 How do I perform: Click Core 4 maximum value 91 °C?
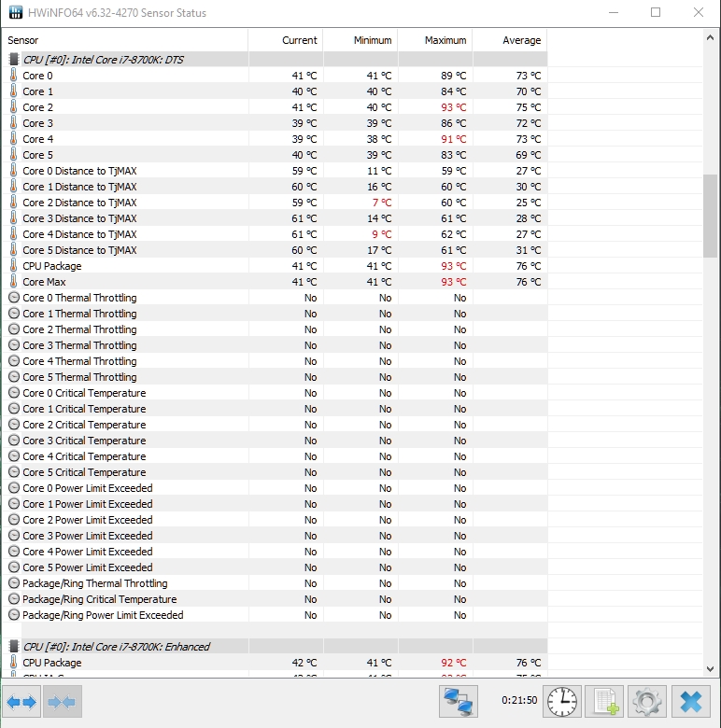(x=453, y=139)
